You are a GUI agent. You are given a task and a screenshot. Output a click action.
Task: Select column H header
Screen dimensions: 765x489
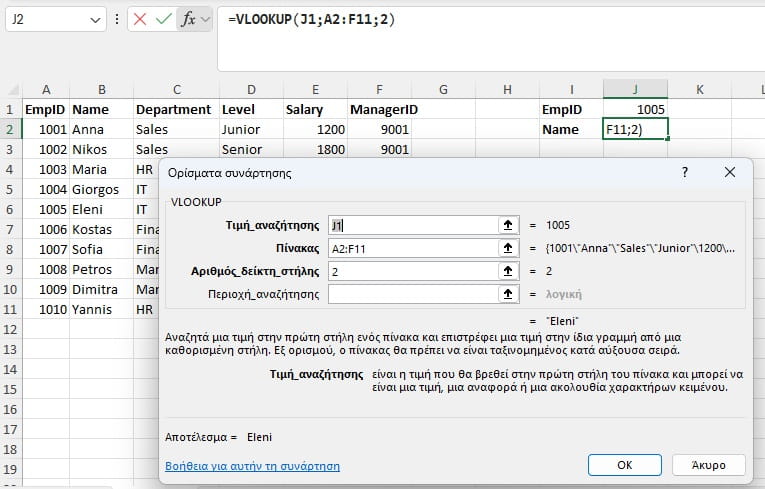[507, 90]
